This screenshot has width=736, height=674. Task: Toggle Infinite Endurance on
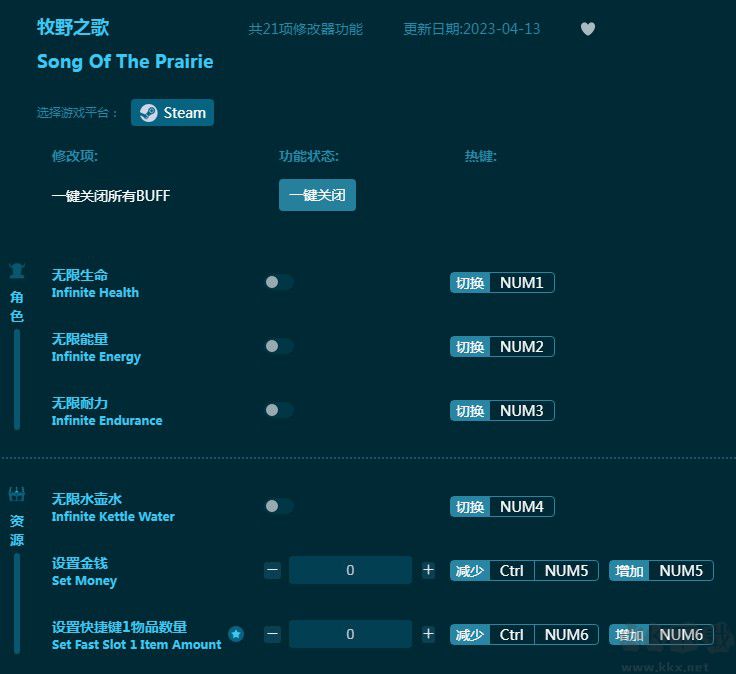click(x=278, y=411)
